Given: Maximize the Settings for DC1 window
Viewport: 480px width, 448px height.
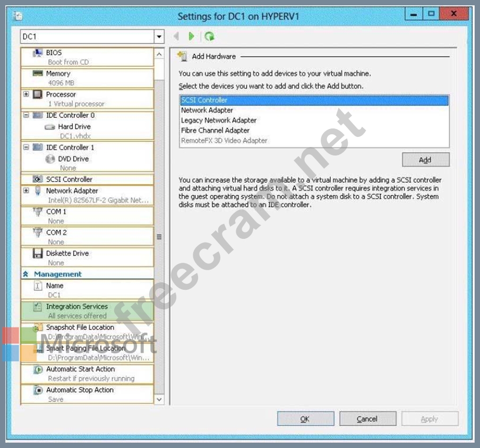Looking at the screenshot, I should pos(431,14).
